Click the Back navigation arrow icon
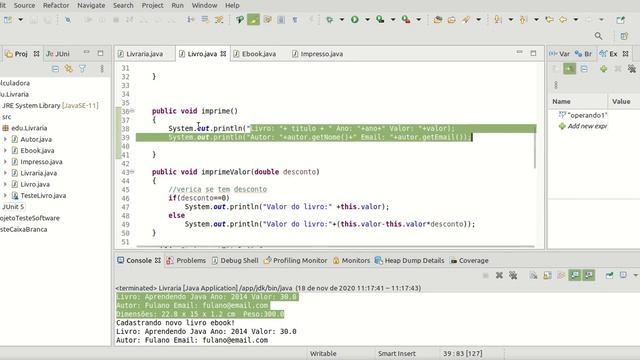This screenshot has height=360, width=640. point(563,19)
